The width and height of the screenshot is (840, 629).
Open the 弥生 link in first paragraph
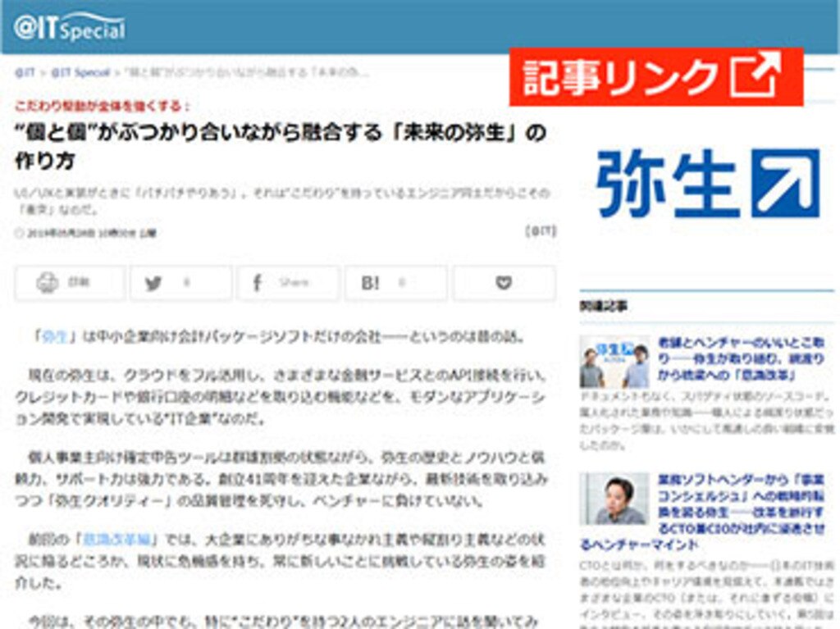[54, 336]
